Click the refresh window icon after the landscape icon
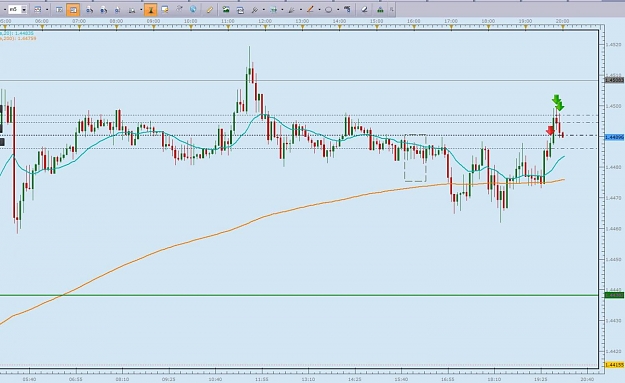The height and width of the screenshot is (383, 625). click(240, 10)
